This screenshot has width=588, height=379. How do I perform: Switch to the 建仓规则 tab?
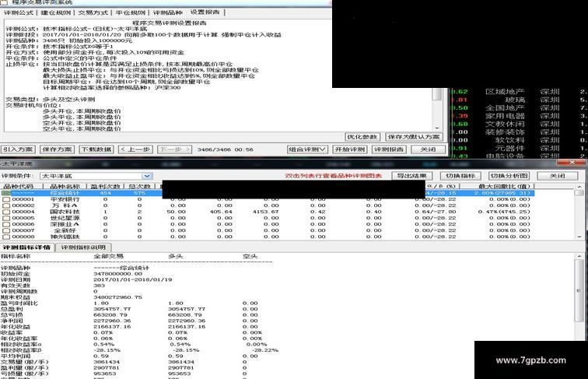[56, 12]
